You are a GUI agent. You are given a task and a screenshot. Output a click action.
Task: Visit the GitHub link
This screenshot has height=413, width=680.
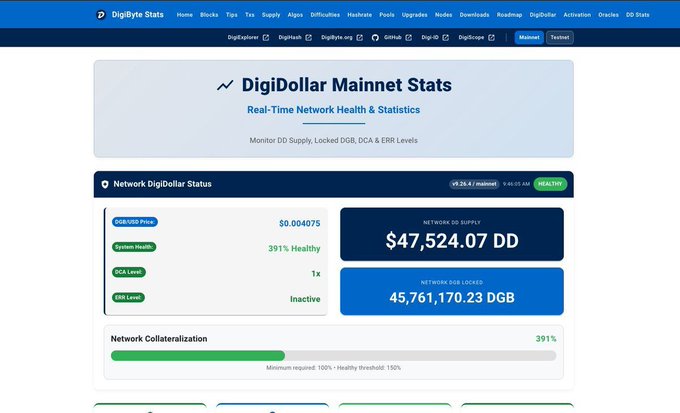click(x=392, y=38)
